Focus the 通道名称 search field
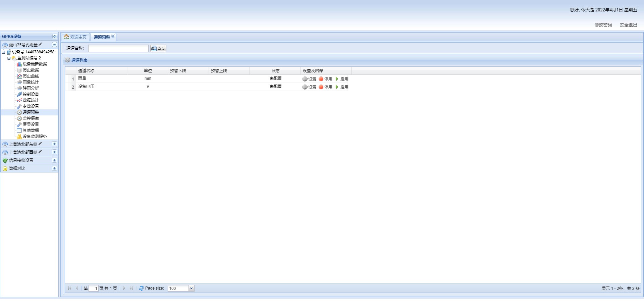 coord(118,48)
